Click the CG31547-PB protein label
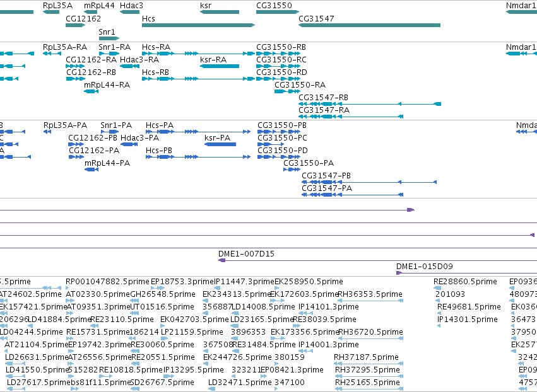 point(326,176)
